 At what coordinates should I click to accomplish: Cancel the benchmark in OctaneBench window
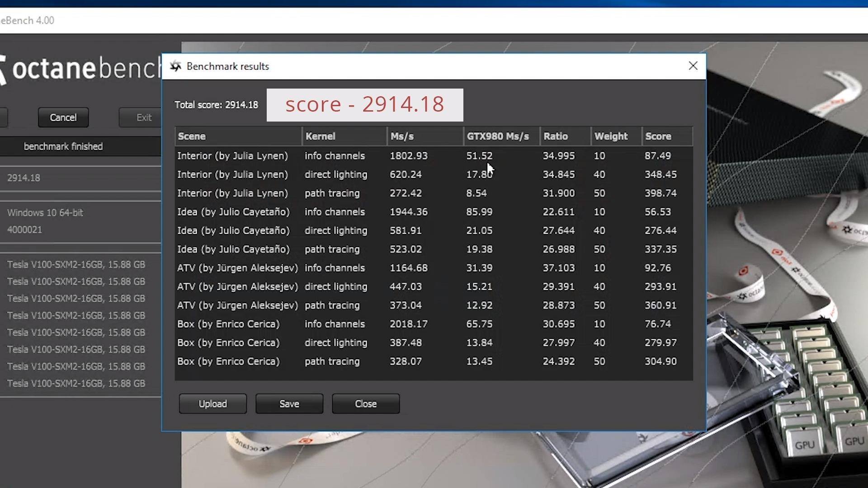click(63, 117)
